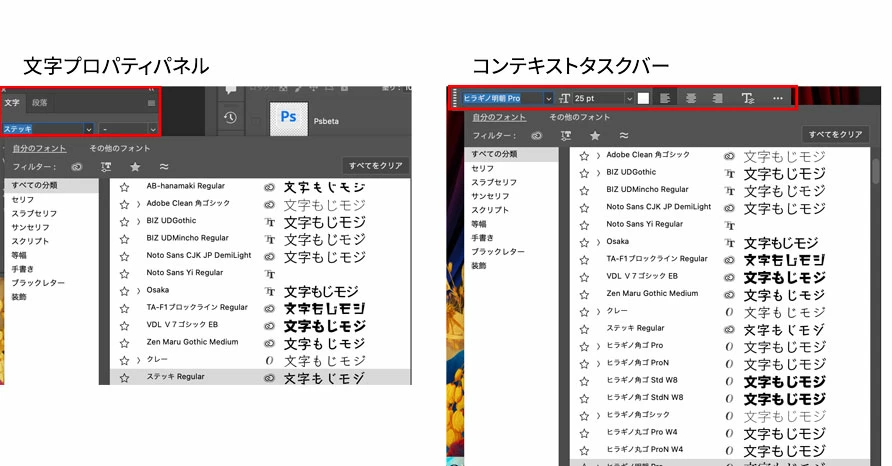
Task: Grab the task bar drag handle
Action: tap(455, 98)
